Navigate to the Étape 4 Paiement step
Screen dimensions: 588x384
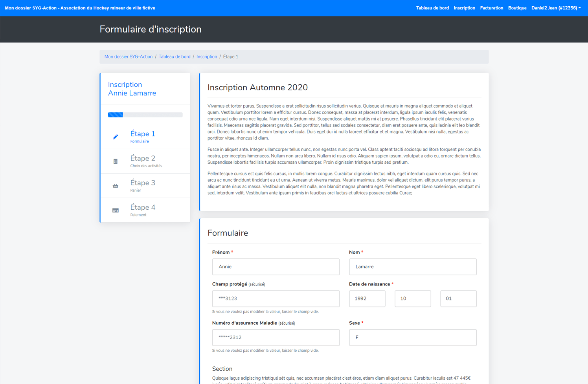tap(143, 210)
